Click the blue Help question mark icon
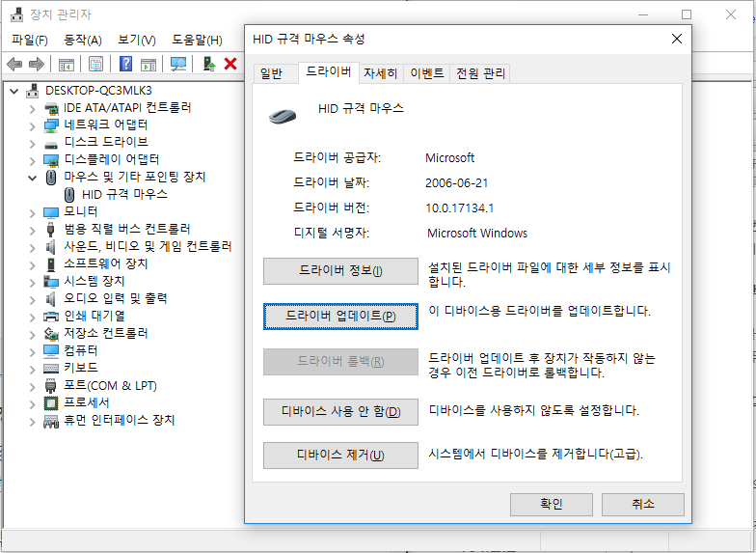 tap(125, 64)
